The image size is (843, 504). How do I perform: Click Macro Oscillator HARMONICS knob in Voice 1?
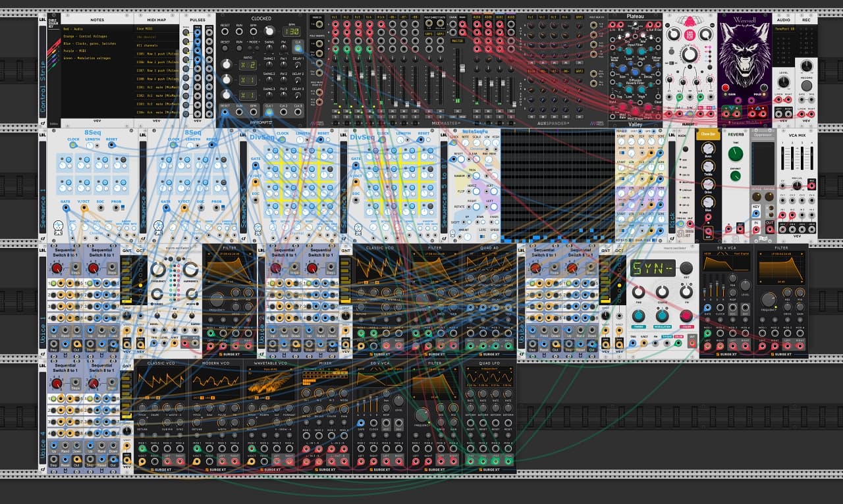(190, 269)
